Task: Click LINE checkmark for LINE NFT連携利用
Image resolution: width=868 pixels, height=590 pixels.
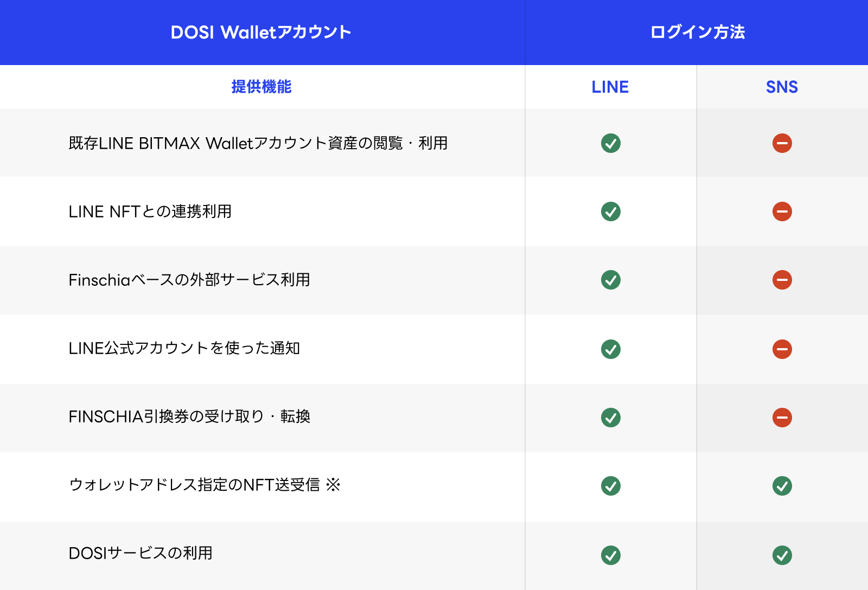Action: pos(610,211)
